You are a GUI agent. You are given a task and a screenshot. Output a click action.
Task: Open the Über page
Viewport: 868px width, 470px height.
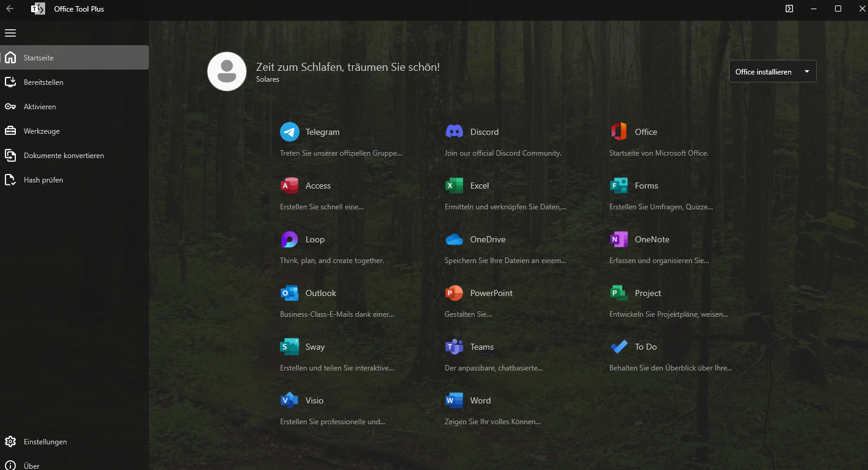point(74,466)
